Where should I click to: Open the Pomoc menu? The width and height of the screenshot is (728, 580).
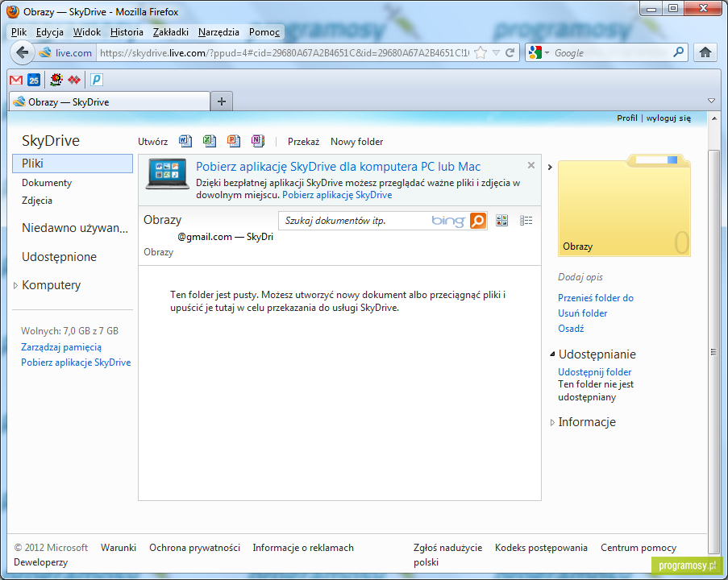[x=264, y=32]
